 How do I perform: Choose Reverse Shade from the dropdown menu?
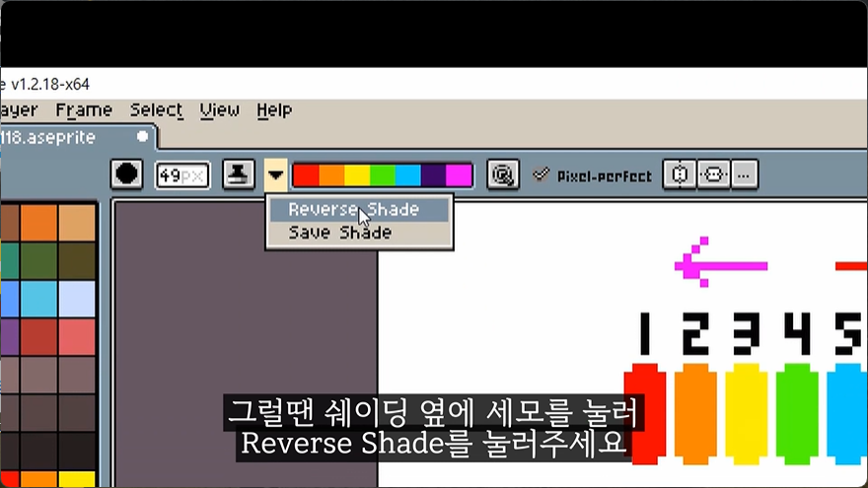point(359,210)
